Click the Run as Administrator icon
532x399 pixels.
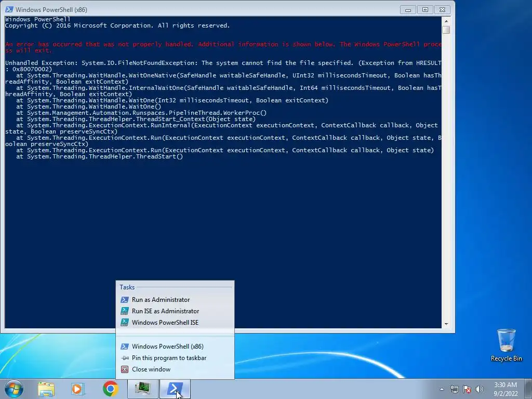pyautogui.click(x=125, y=300)
